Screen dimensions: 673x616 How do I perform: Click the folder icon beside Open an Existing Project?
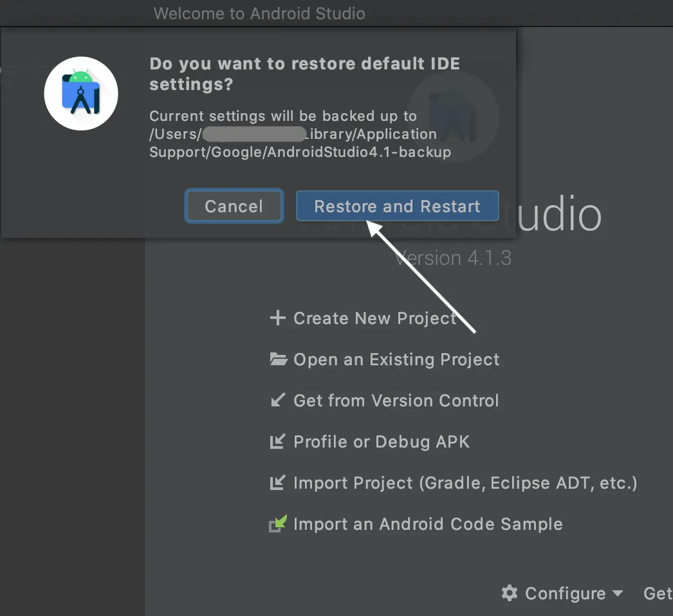coord(278,359)
